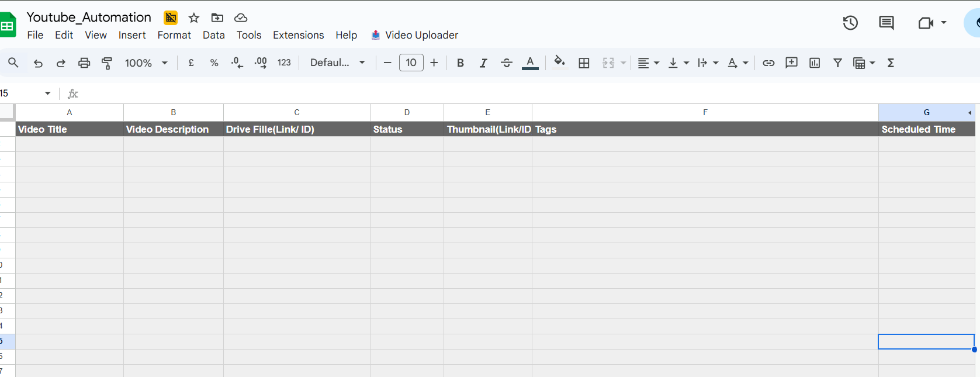Open the Insert menu

pos(132,35)
